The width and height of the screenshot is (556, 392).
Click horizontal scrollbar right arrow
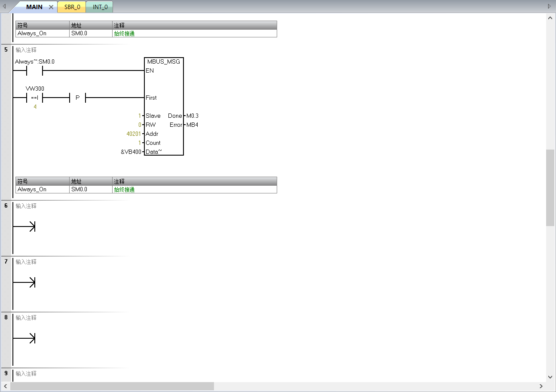[541, 386]
